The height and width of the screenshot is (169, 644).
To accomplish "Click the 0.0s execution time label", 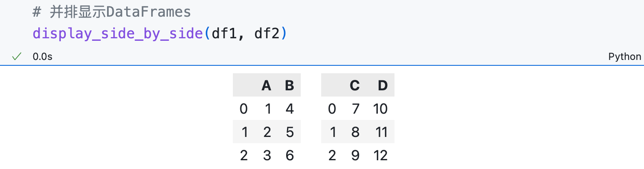I will pyautogui.click(x=42, y=57).
